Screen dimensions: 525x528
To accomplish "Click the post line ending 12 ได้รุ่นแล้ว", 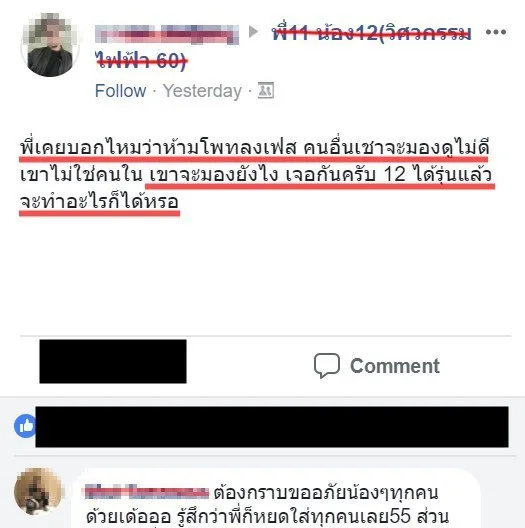I will [256, 175].
